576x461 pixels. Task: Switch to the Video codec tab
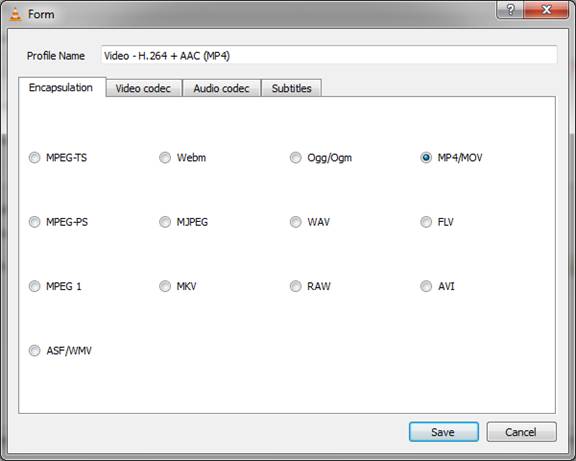click(144, 88)
